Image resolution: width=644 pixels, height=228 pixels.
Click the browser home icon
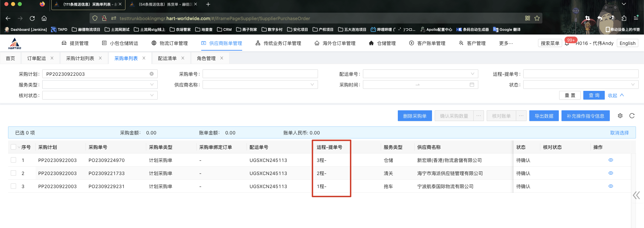[x=44, y=18]
